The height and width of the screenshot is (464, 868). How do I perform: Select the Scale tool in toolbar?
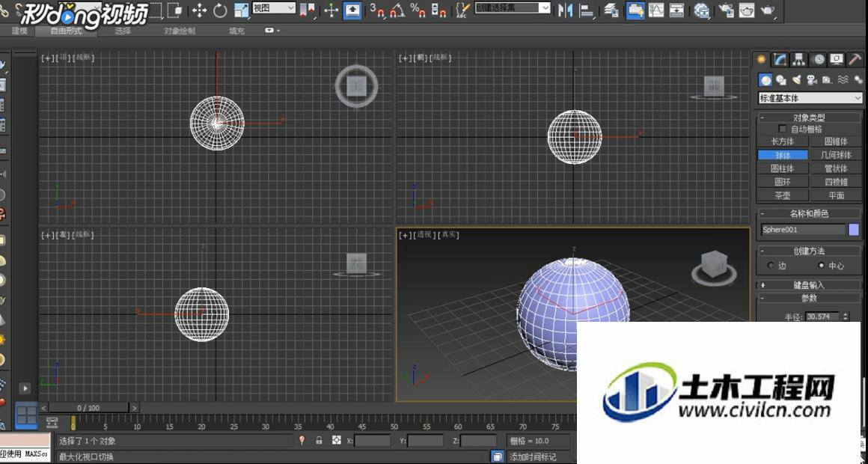click(x=241, y=10)
